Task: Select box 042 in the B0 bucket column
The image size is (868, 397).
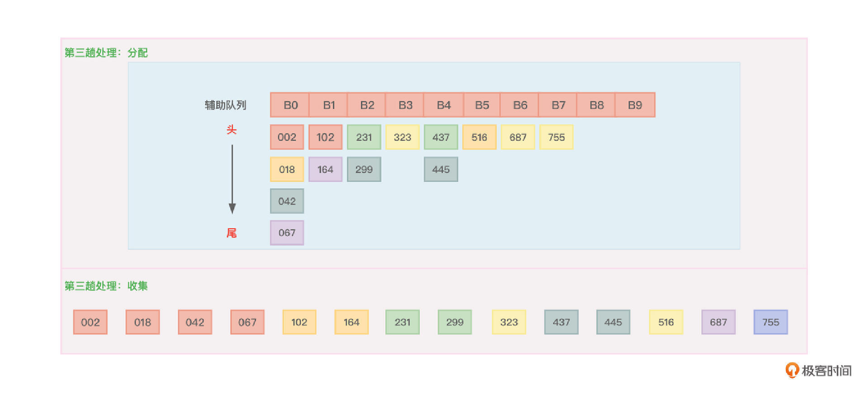Action: [287, 201]
